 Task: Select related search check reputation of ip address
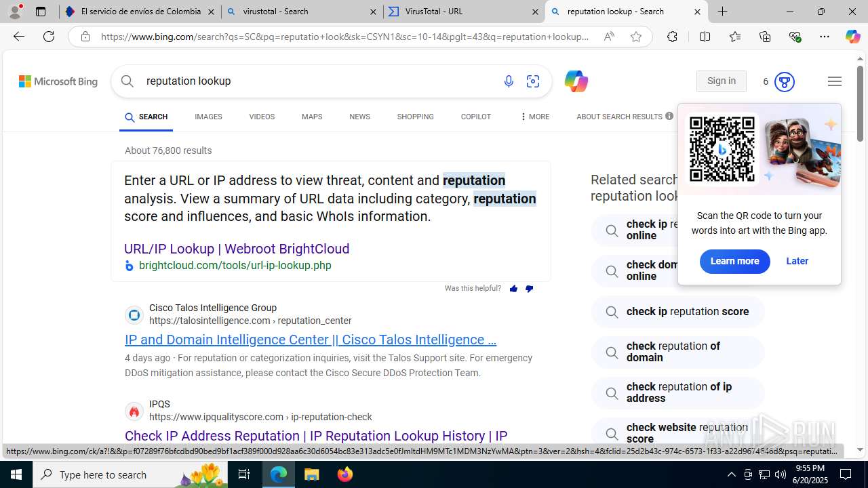pos(678,393)
